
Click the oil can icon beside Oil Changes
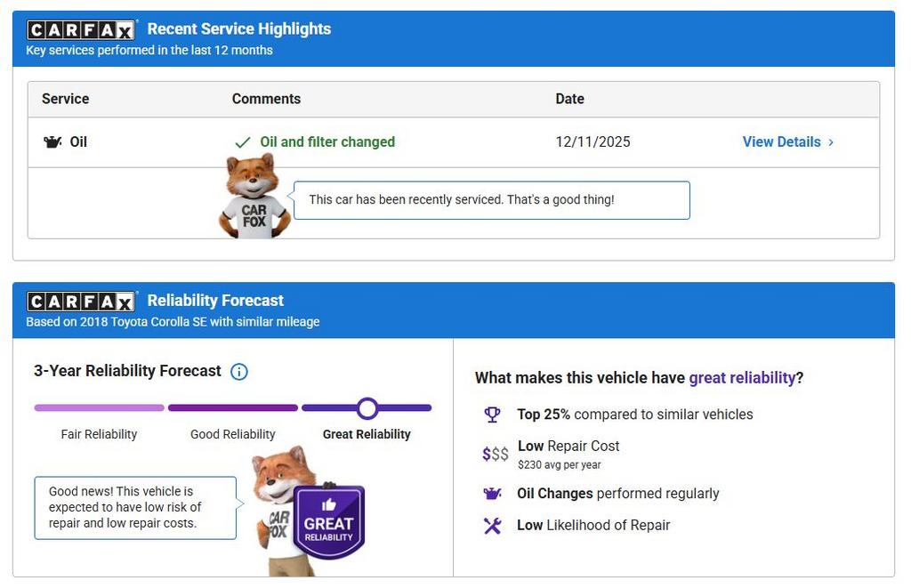coord(492,494)
